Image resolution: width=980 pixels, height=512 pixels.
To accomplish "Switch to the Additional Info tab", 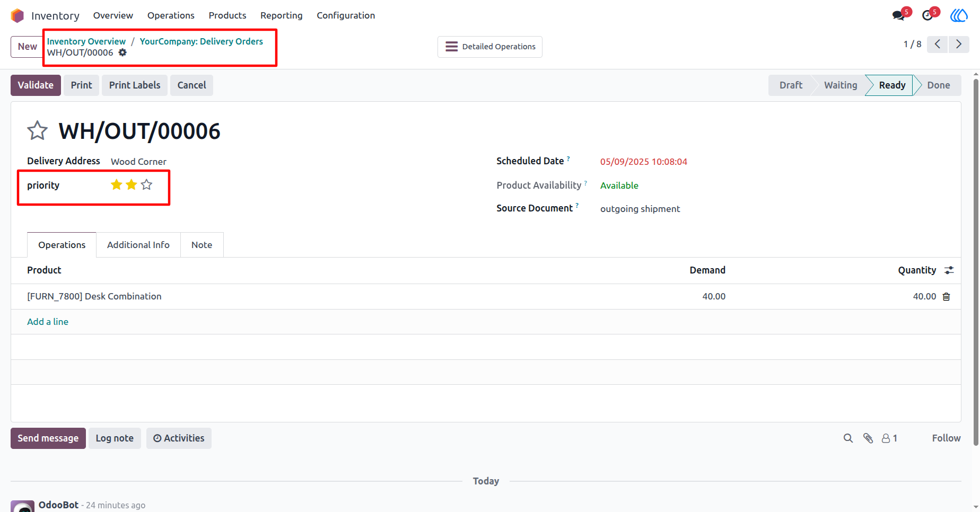I will point(138,245).
